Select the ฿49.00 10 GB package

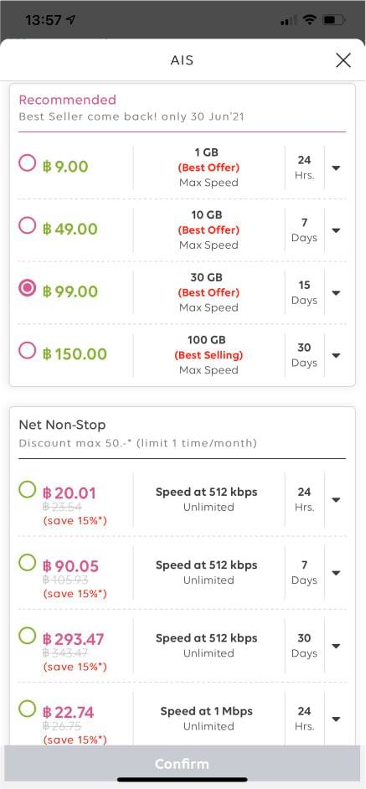point(27,226)
